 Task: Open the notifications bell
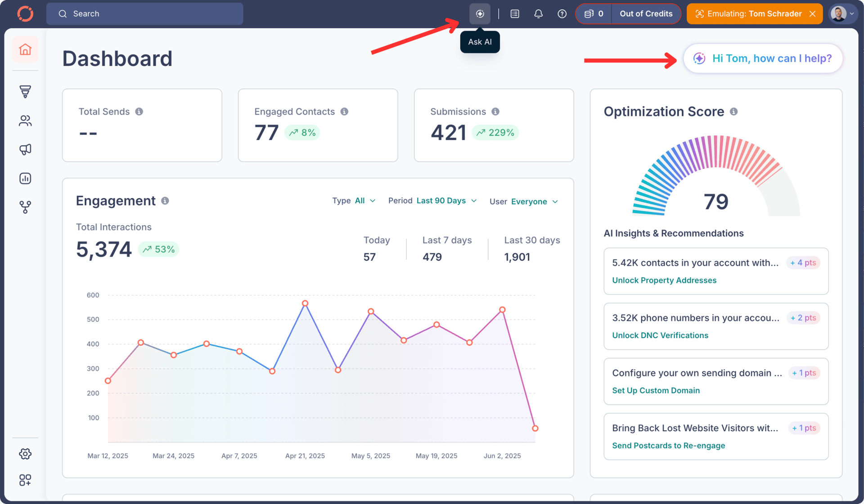(538, 13)
